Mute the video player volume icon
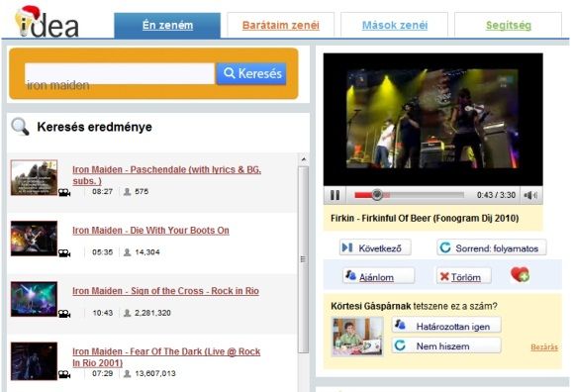This screenshot has height=392, width=574. coord(530,195)
